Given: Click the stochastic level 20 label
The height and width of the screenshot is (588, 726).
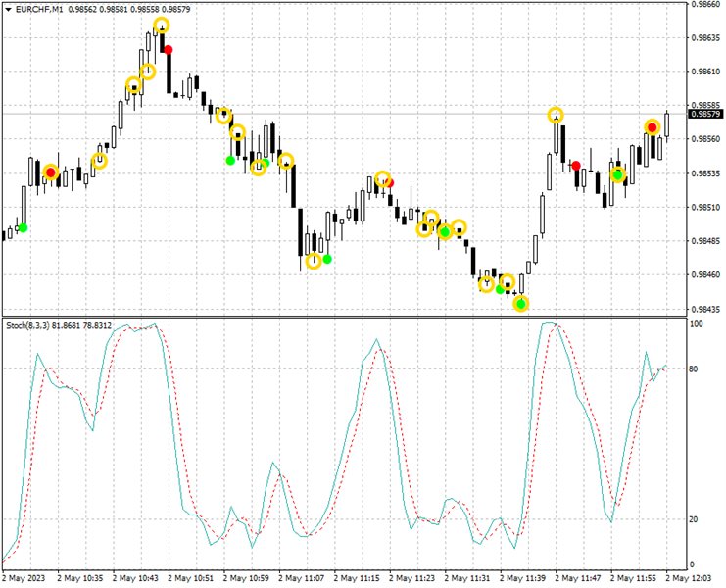Looking at the screenshot, I should point(694,519).
